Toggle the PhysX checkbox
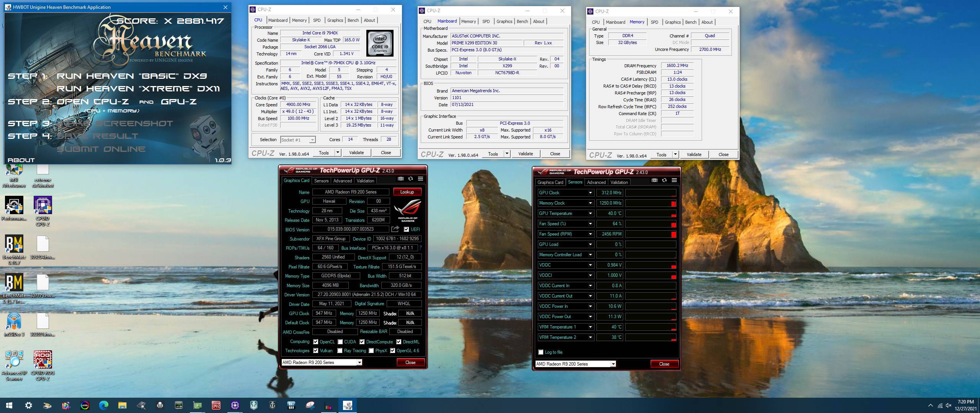Viewport: 980px width, 413px height. point(371,351)
